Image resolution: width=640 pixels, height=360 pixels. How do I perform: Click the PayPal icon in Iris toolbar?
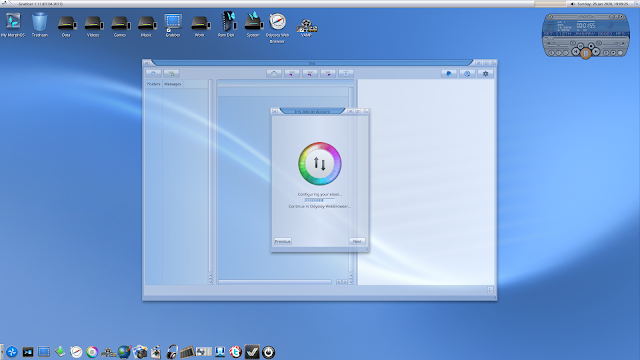click(x=449, y=73)
